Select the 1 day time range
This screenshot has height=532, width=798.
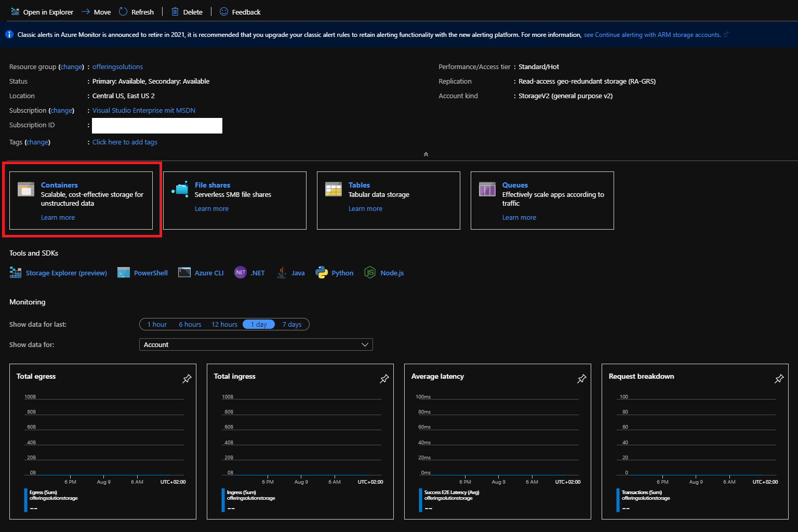259,324
